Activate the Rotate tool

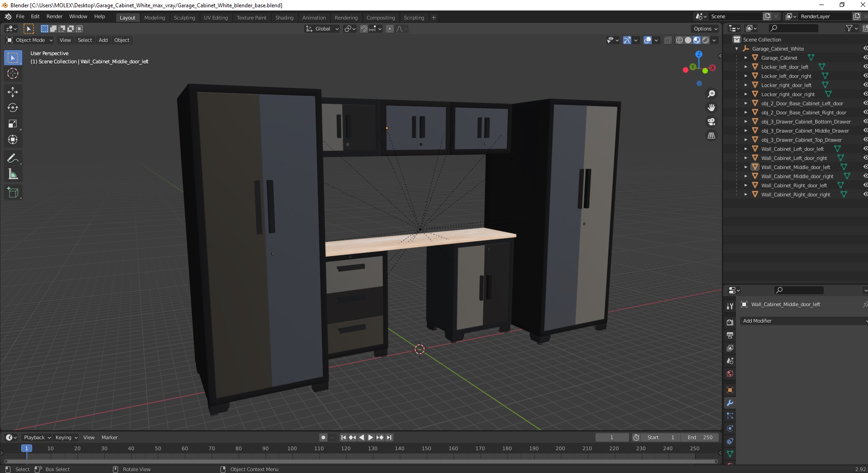pyautogui.click(x=13, y=108)
